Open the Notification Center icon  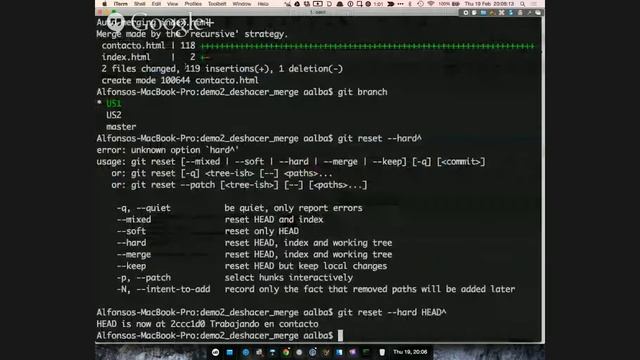pyautogui.click(x=534, y=4)
